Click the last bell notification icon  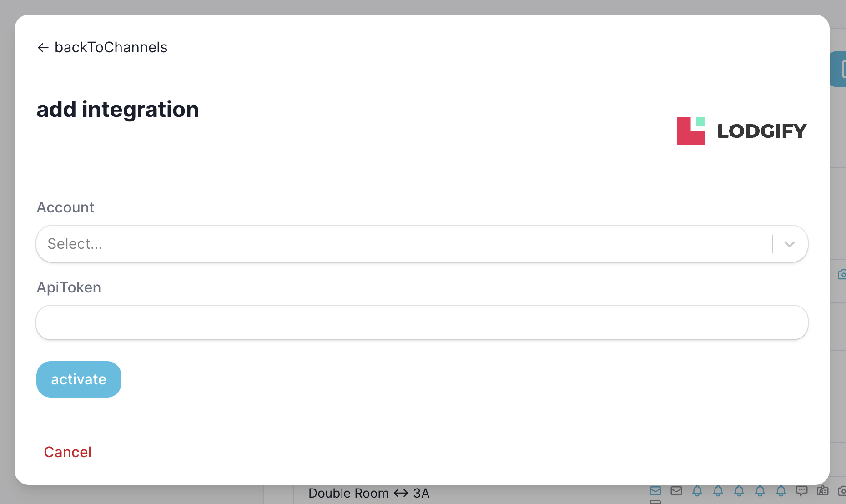[781, 491]
